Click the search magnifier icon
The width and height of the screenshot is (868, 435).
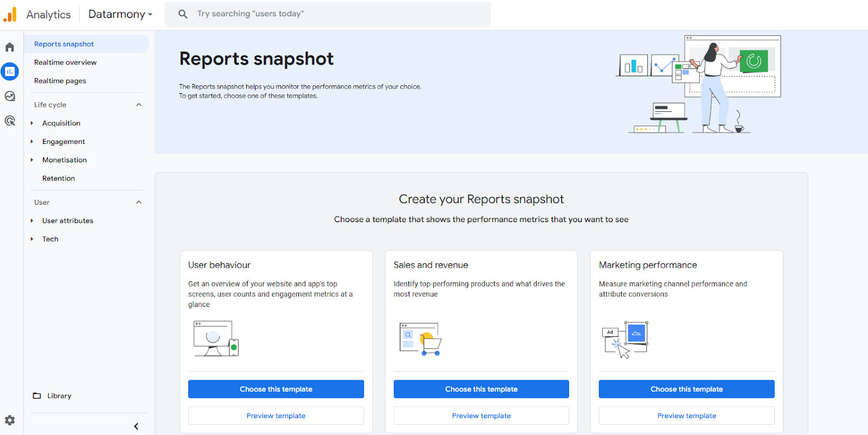[x=183, y=14]
